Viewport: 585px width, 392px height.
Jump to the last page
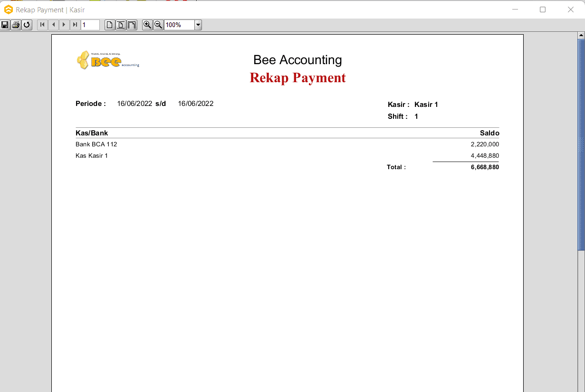[x=75, y=25]
